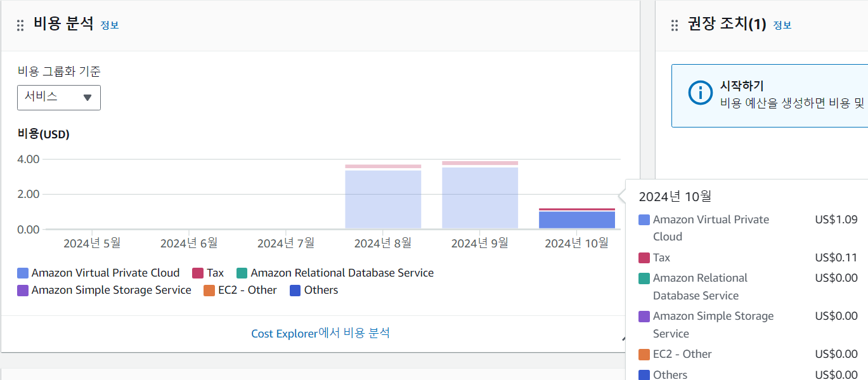Select the 2024년 10월 cost bar
The width and height of the screenshot is (868, 380).
click(x=577, y=219)
